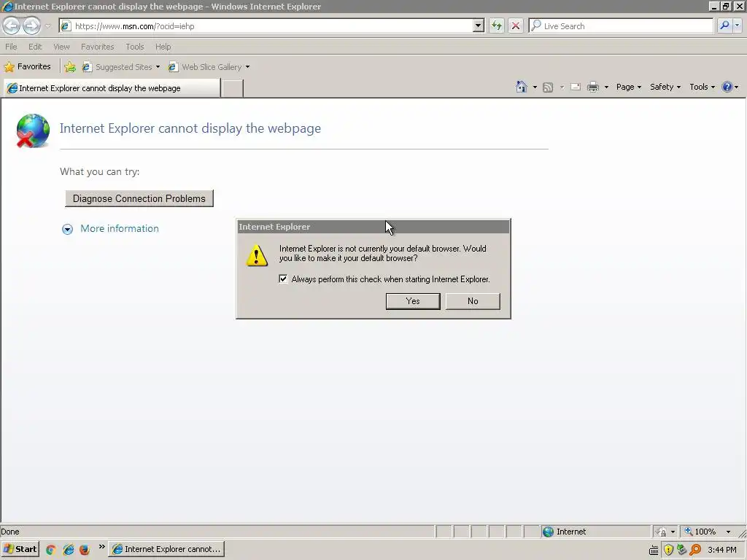This screenshot has width=747, height=560.
Task: Expand the More information arrow icon
Action: 68,230
